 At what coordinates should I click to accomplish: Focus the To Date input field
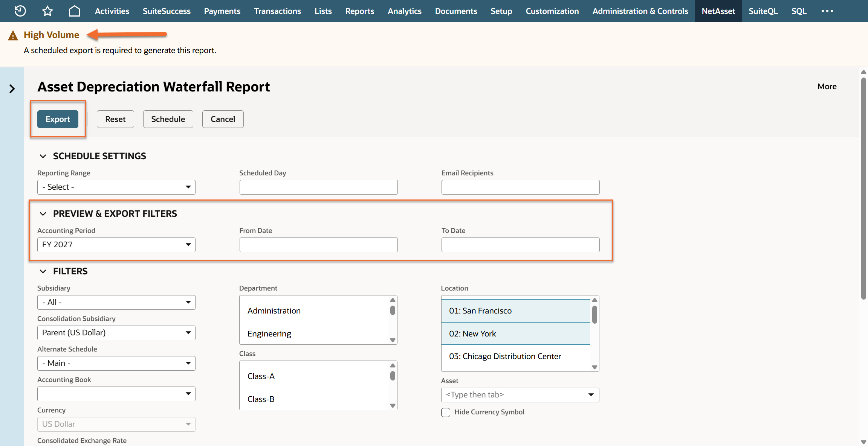coord(521,245)
